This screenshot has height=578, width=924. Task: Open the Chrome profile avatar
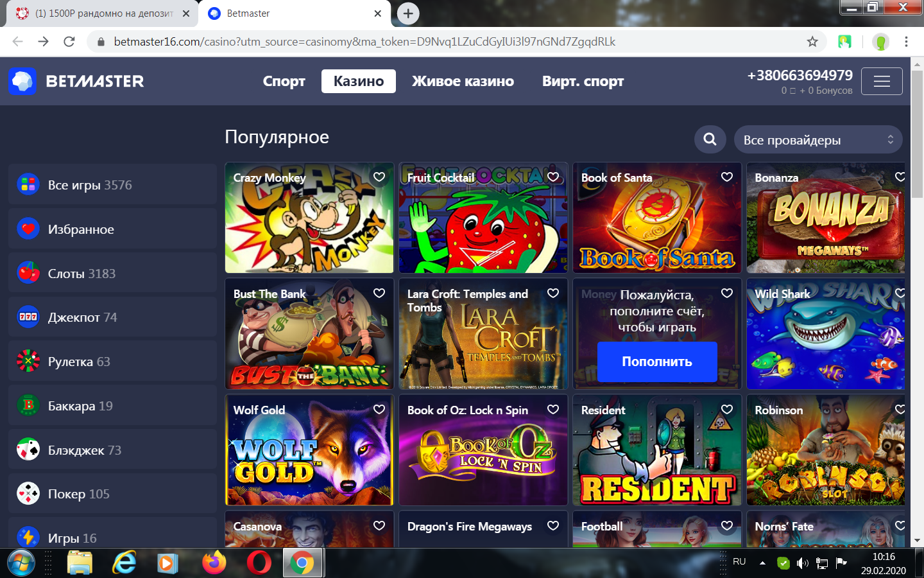click(881, 42)
